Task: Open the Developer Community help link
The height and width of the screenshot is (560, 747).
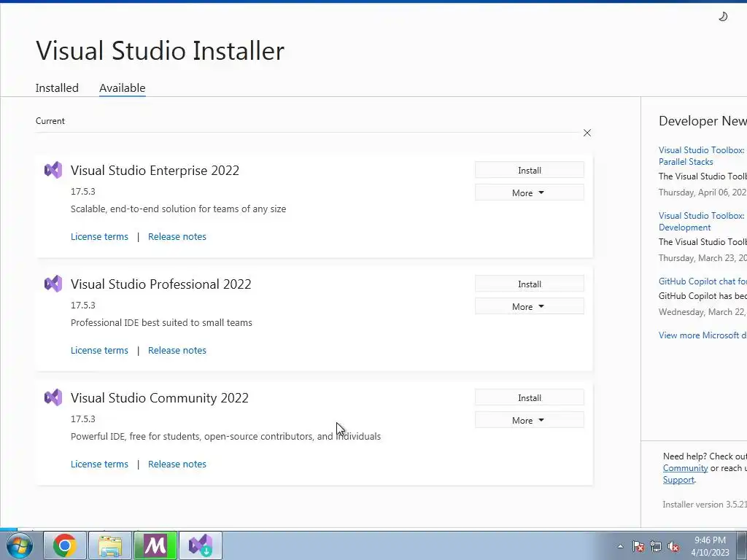Action: (x=685, y=467)
